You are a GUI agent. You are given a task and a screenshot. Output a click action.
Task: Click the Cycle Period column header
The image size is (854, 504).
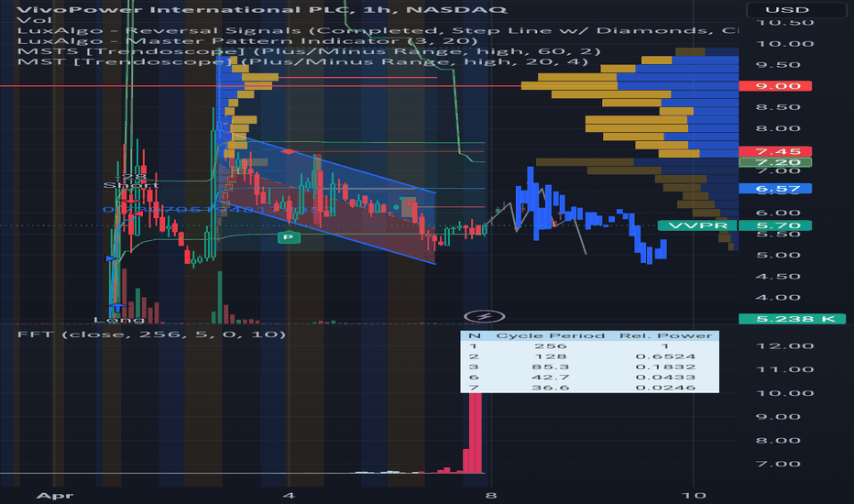click(x=550, y=335)
